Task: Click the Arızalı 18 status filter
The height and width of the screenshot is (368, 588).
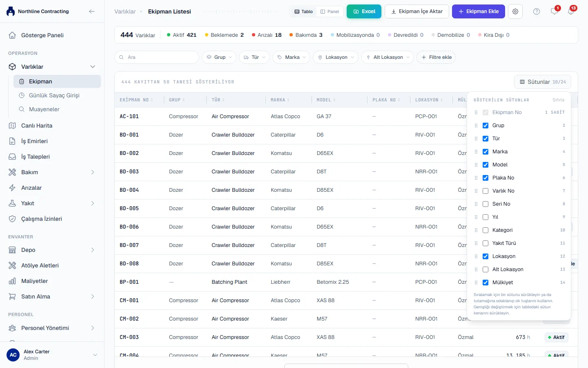Action: [267, 35]
